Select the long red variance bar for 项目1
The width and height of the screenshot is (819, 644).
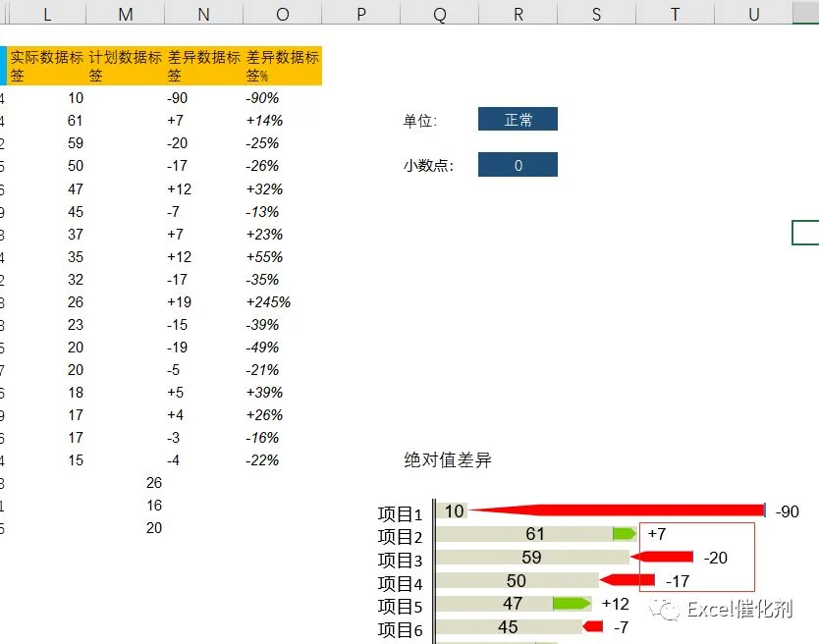click(x=617, y=510)
